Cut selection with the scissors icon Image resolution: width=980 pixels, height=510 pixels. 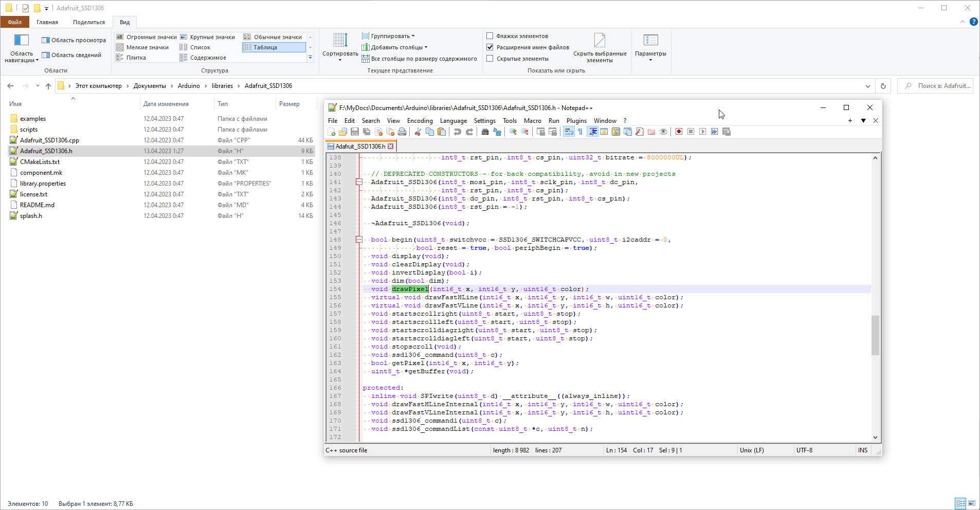(418, 132)
